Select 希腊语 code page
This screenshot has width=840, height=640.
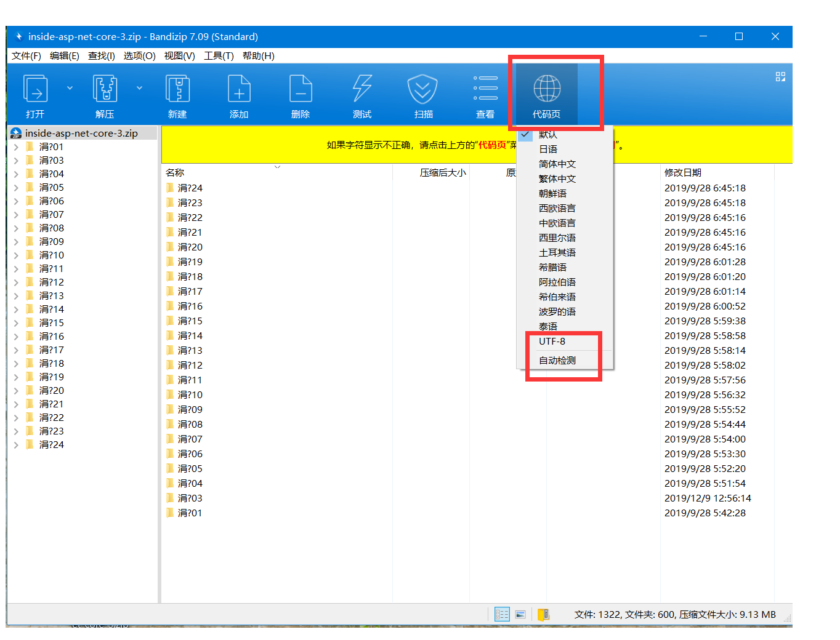[x=565, y=267]
